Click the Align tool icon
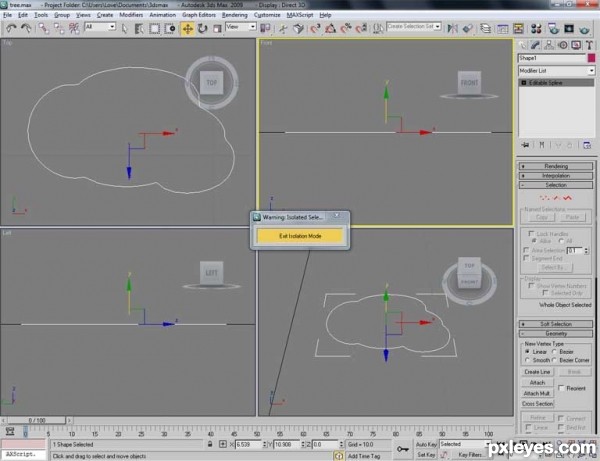The image size is (600, 461). [x=468, y=29]
